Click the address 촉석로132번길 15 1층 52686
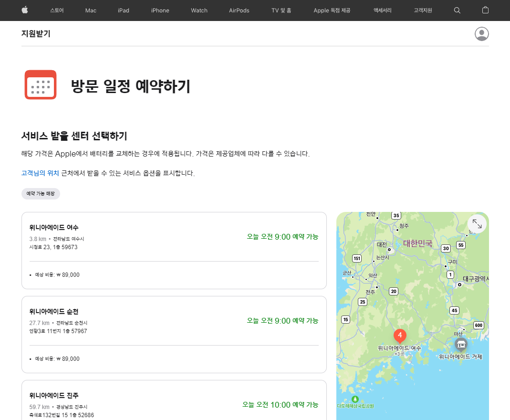The width and height of the screenshot is (510, 420). click(62, 415)
